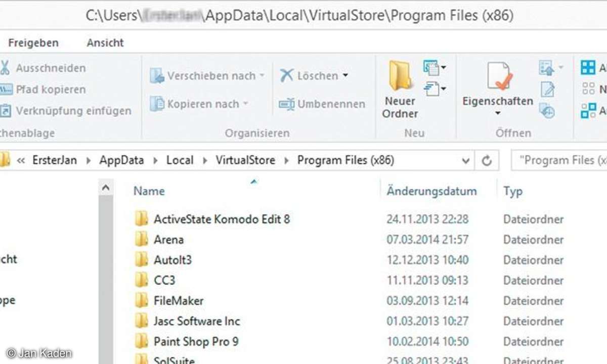Image resolution: width=607 pixels, height=364 pixels.
Task: Go to the ErsterJan breadcrumb
Action: (x=54, y=161)
